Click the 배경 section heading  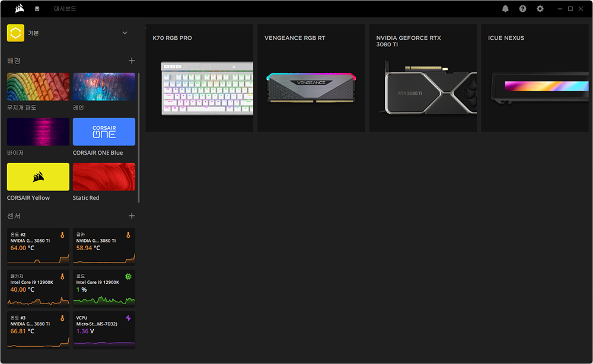[14, 60]
